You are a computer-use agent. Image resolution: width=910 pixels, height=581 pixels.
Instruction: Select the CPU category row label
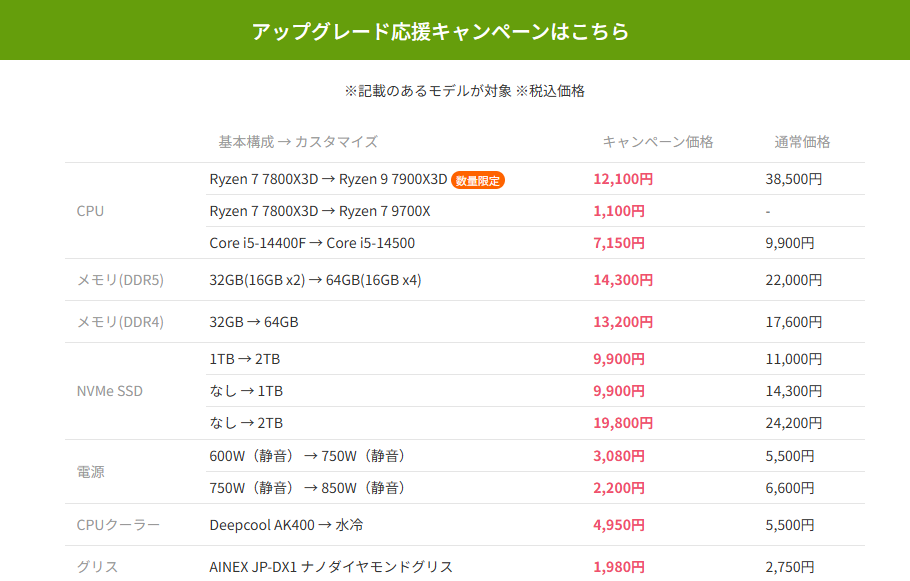[90, 211]
